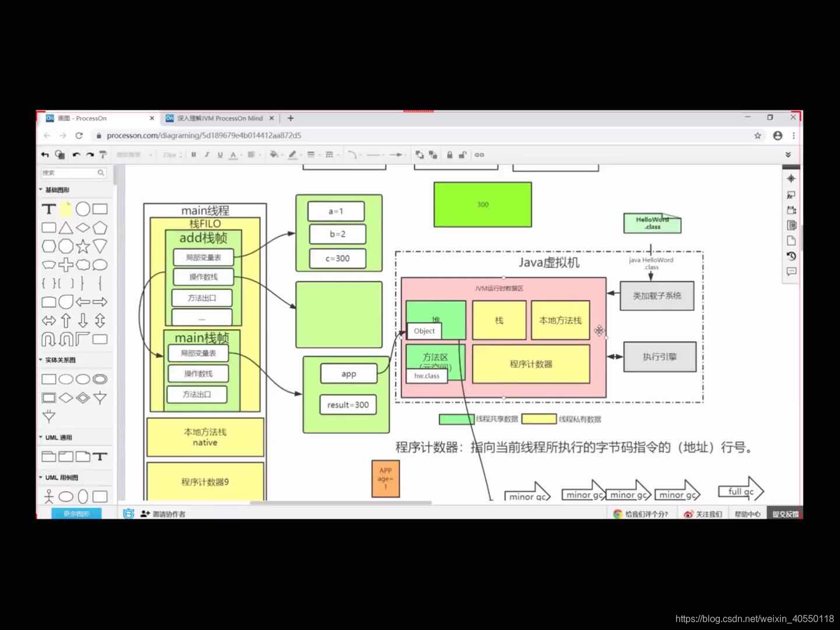The height and width of the screenshot is (630, 840).
Task: Select the 程序计数器 box inside JVM
Action: (531, 363)
